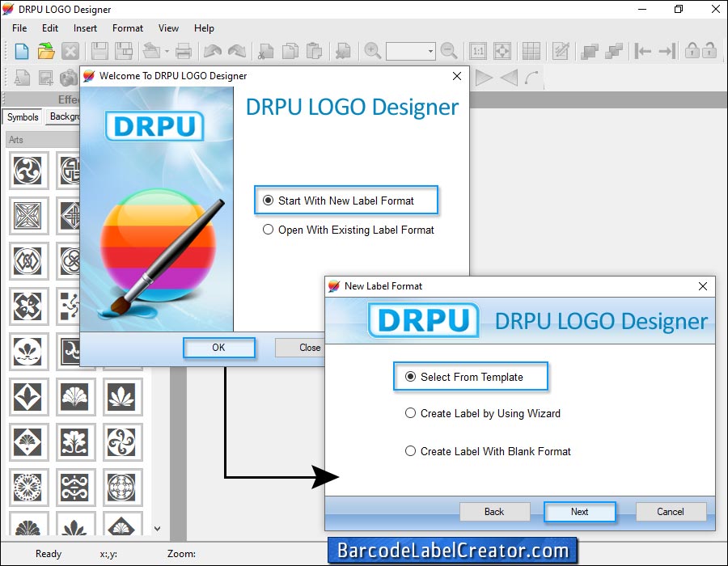The image size is (728, 566).
Task: Restore down the main application window
Action: [679, 9]
